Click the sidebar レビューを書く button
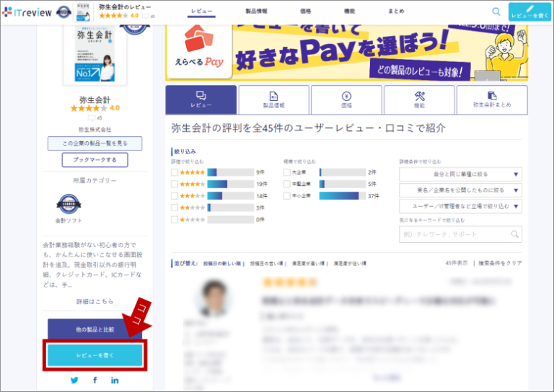Image resolution: width=554 pixels, height=392 pixels. coord(95,355)
